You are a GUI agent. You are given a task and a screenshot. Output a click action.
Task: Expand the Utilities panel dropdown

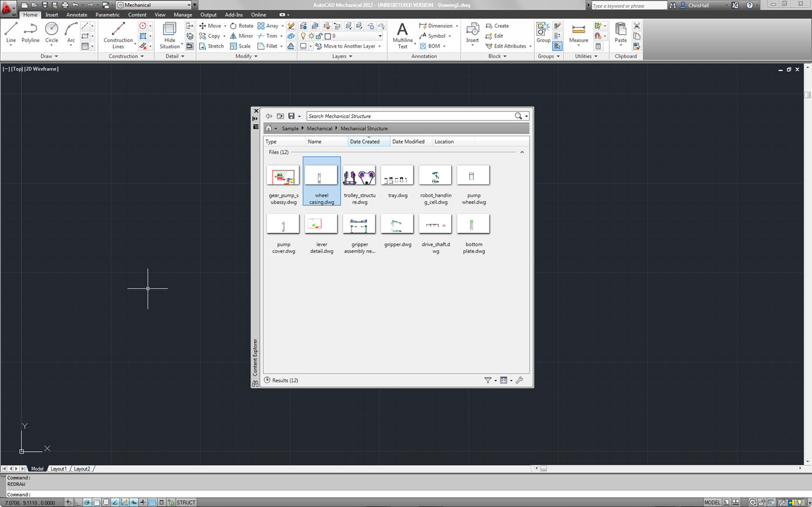tap(586, 56)
